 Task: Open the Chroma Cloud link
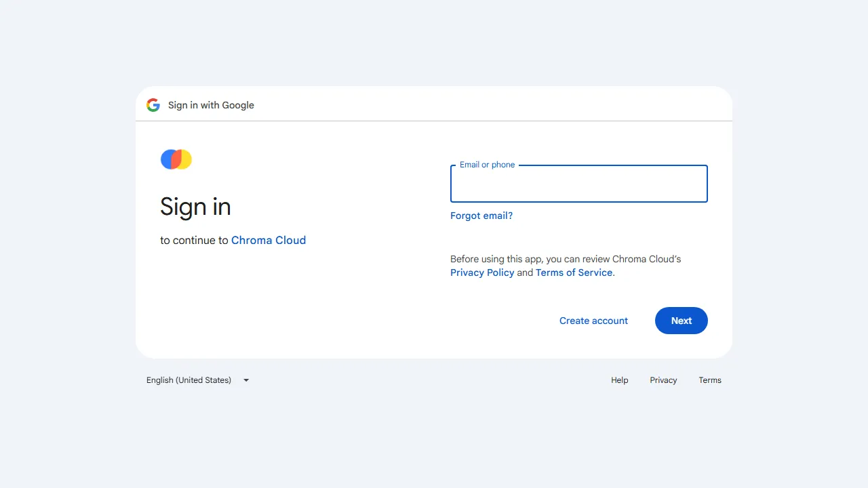(269, 240)
